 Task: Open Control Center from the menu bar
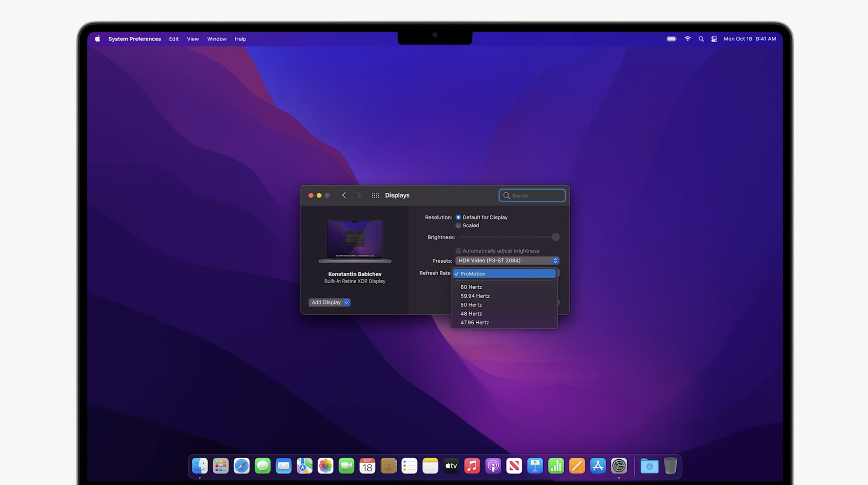714,39
